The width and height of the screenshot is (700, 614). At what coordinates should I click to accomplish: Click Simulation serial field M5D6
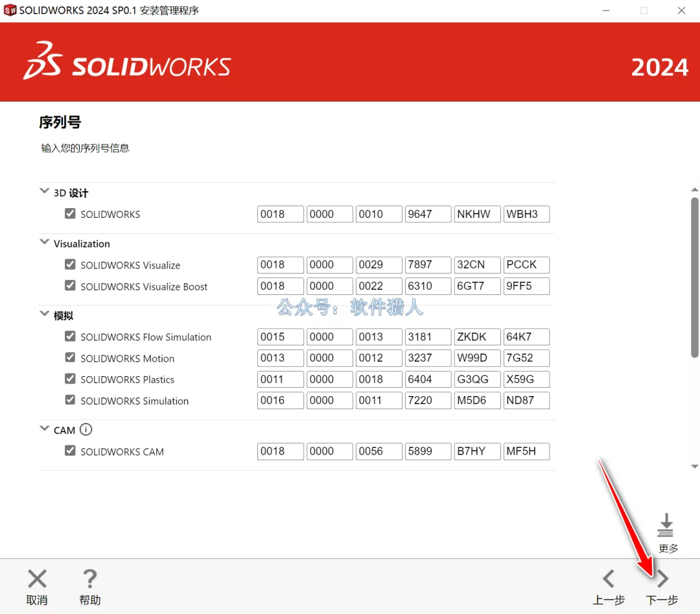coord(477,401)
